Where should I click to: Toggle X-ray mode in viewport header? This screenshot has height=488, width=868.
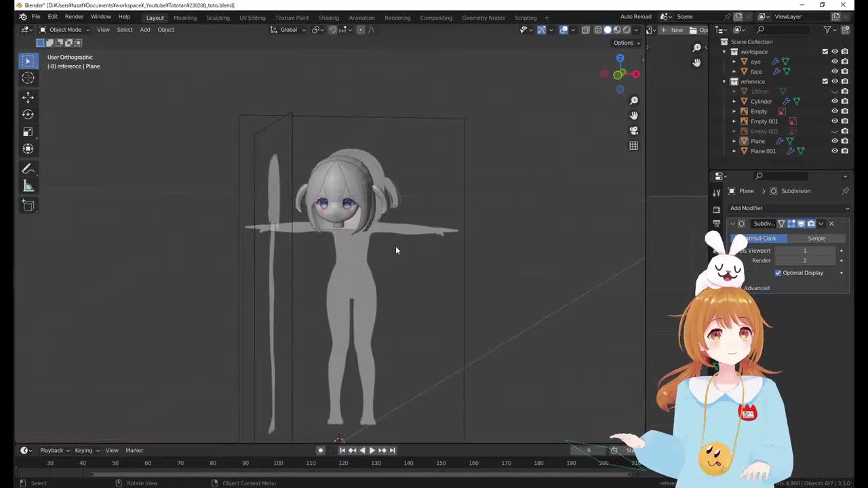(585, 30)
